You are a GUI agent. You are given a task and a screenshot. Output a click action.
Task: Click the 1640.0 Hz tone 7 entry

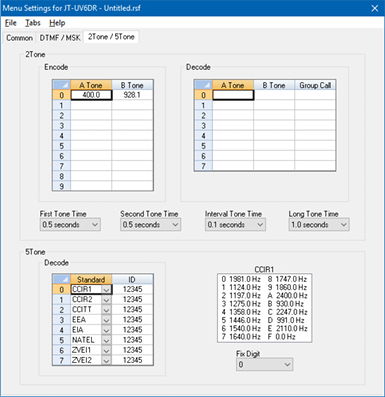pyautogui.click(x=241, y=337)
